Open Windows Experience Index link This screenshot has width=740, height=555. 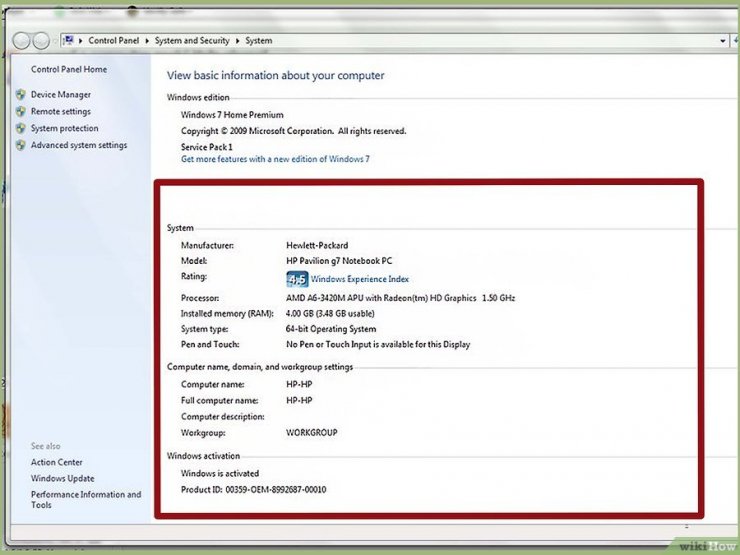click(360, 279)
